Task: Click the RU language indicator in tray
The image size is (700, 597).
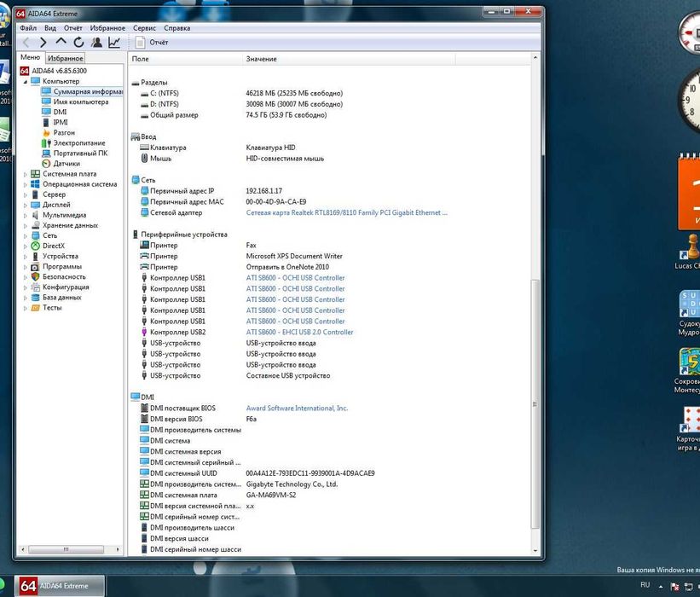Action: (x=645, y=584)
